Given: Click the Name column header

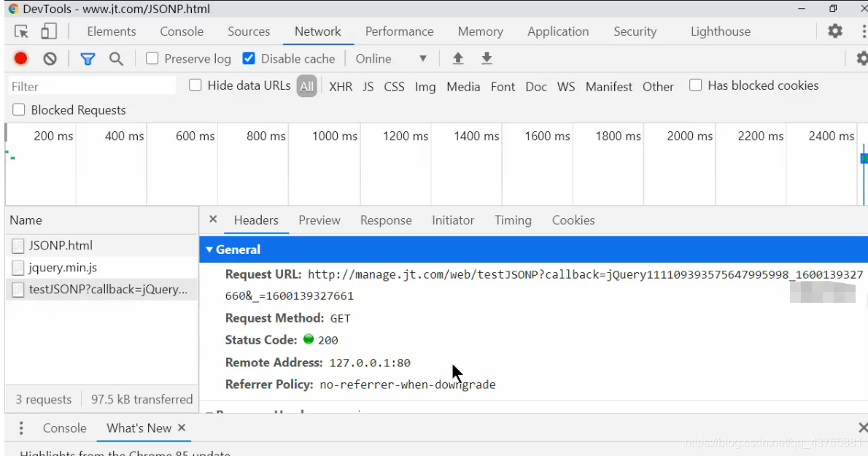Looking at the screenshot, I should pos(102,220).
